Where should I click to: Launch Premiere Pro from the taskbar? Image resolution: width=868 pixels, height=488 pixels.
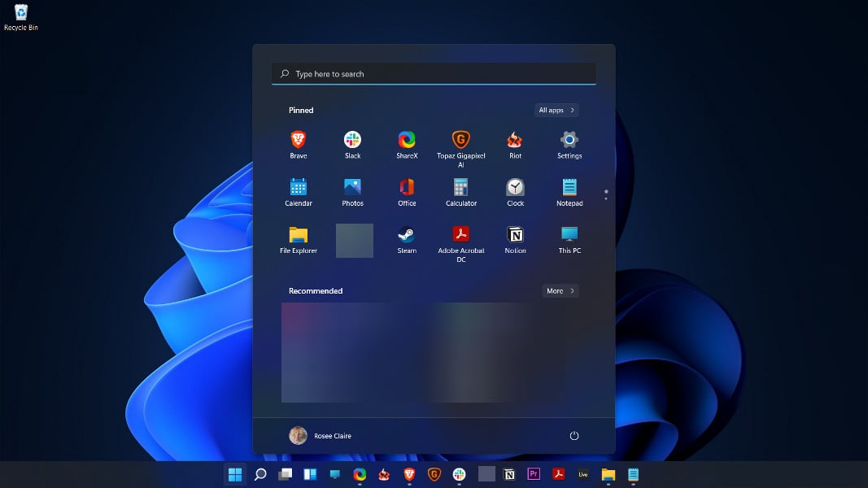(x=534, y=473)
